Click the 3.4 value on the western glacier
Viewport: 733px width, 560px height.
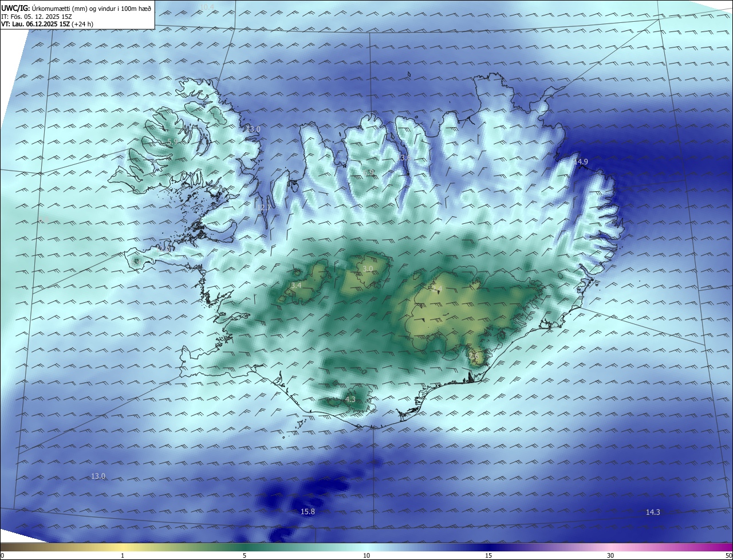click(x=296, y=285)
